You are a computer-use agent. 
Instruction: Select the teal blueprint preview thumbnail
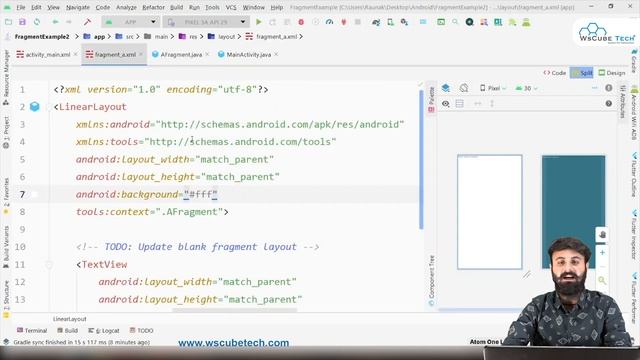[573, 212]
